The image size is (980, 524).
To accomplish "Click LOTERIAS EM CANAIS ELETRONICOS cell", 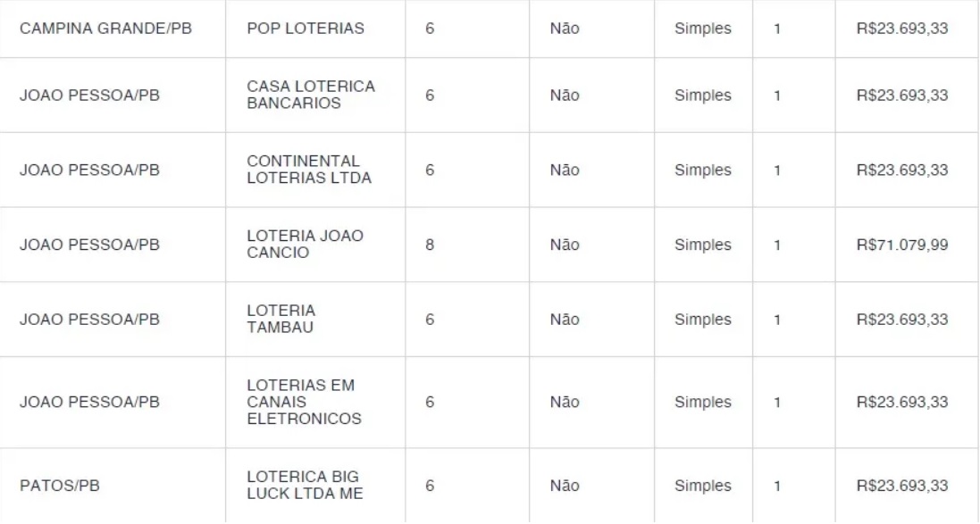I will [x=305, y=402].
